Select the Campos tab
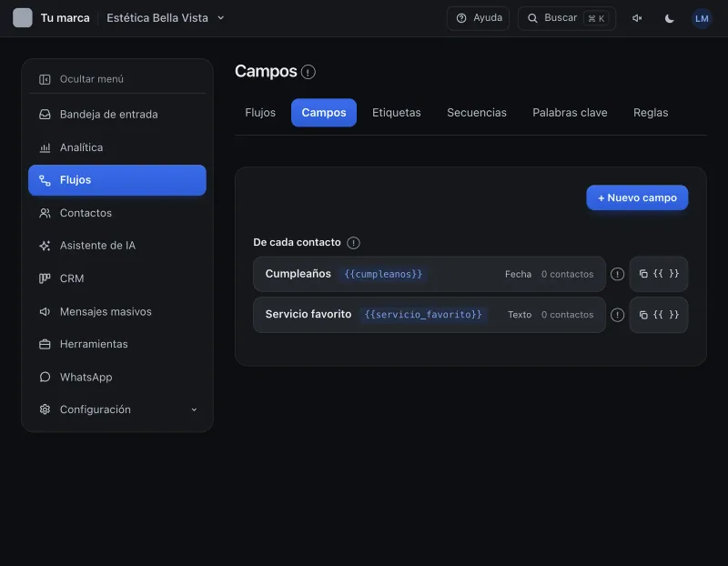This screenshot has width=728, height=566. click(x=324, y=112)
